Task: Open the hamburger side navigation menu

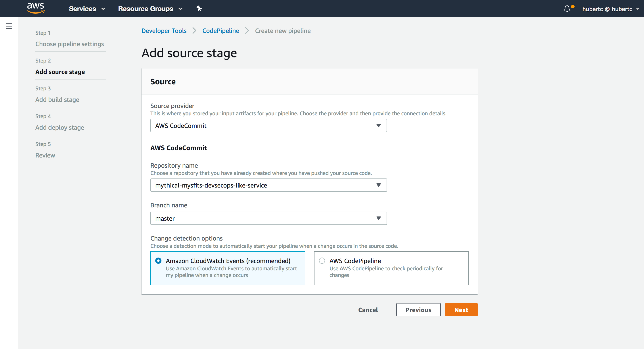Action: pyautogui.click(x=9, y=26)
